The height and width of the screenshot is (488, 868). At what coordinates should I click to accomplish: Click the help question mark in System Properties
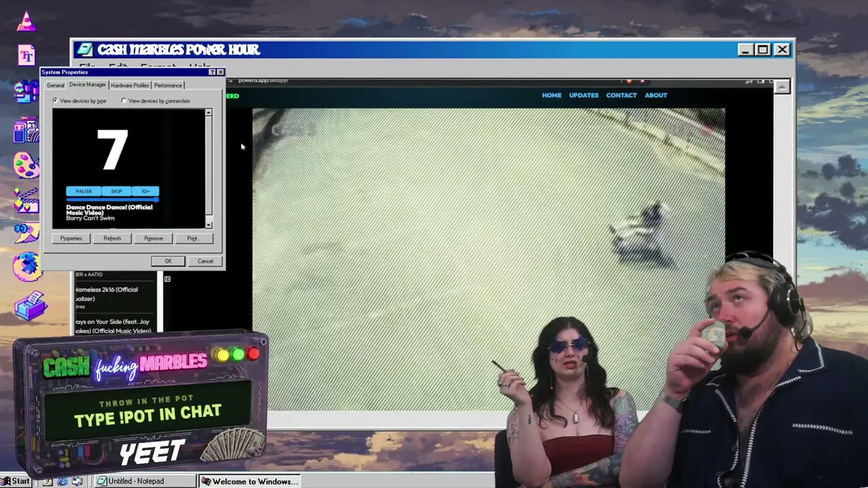(x=212, y=72)
